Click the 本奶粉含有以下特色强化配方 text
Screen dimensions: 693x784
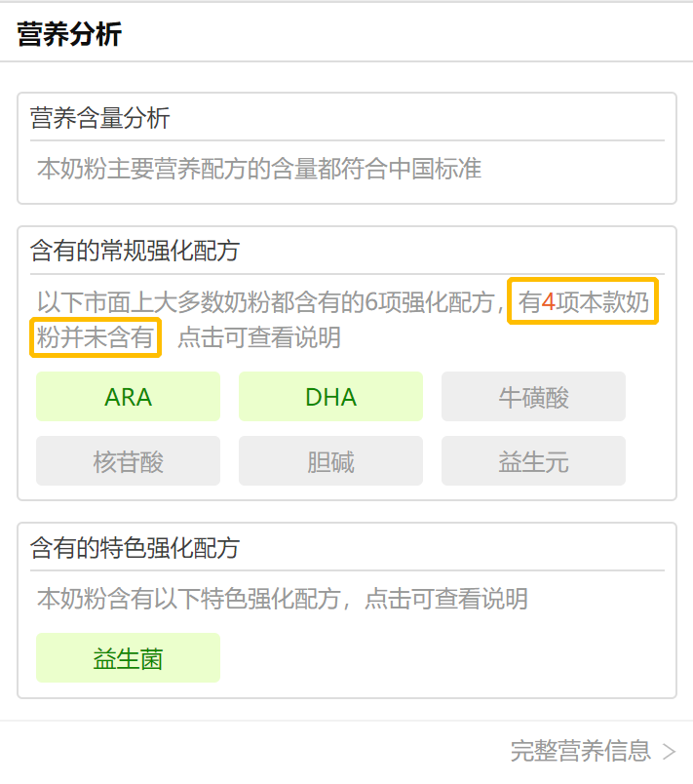190,598
